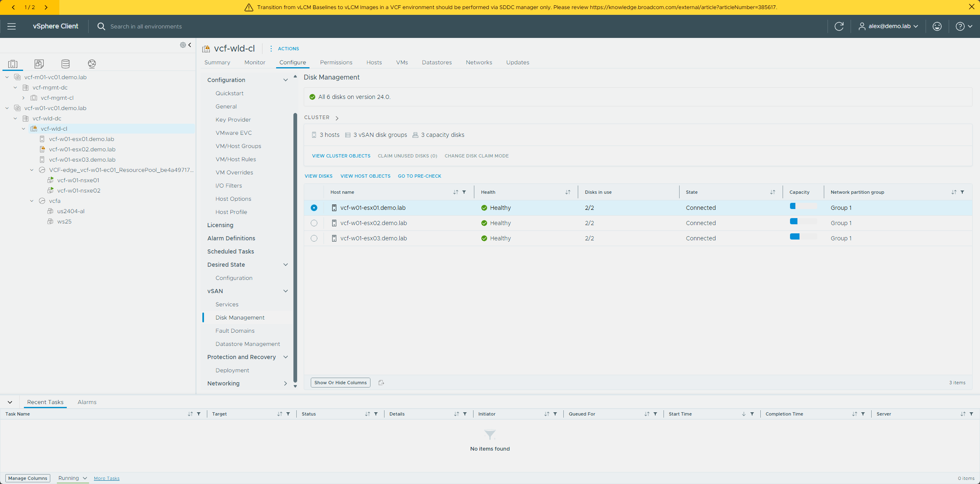980x484 pixels.
Task: Switch to Networking inventory view
Action: click(92, 63)
